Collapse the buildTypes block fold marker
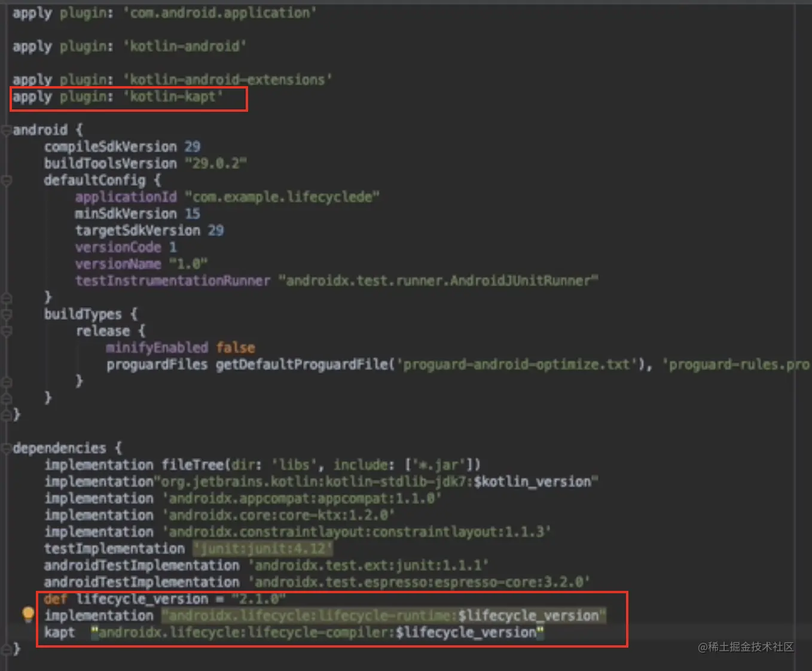812x671 pixels. tap(6, 314)
